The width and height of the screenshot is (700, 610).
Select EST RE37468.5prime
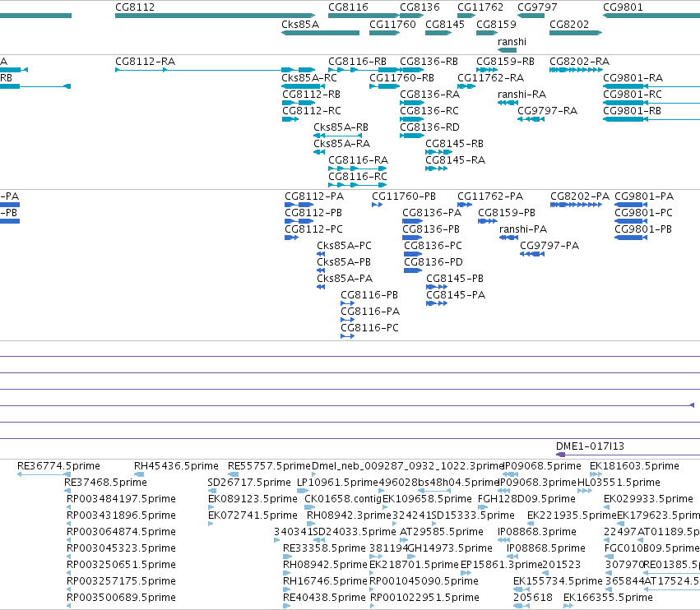click(x=67, y=491)
